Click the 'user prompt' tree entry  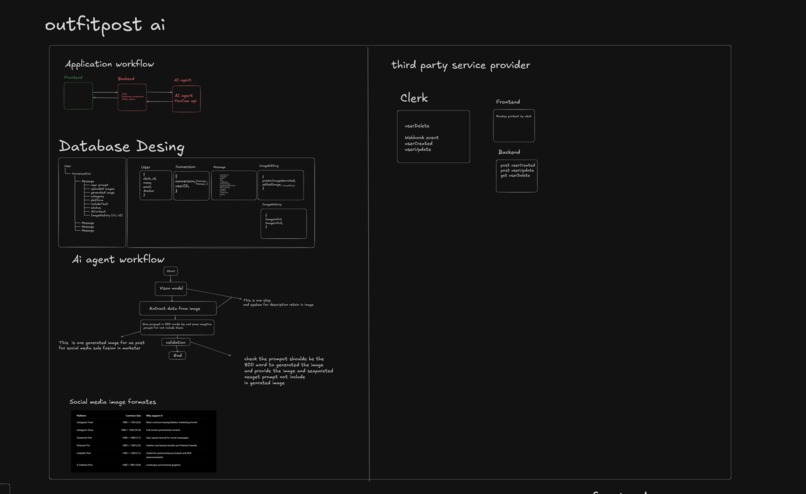pyautogui.click(x=100, y=185)
